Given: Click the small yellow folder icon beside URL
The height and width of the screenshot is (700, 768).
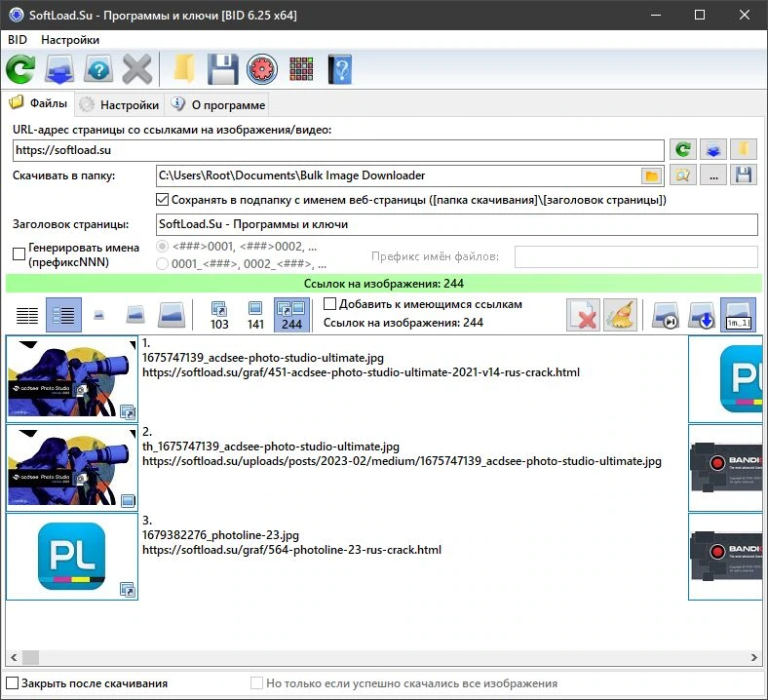Looking at the screenshot, I should tap(744, 149).
